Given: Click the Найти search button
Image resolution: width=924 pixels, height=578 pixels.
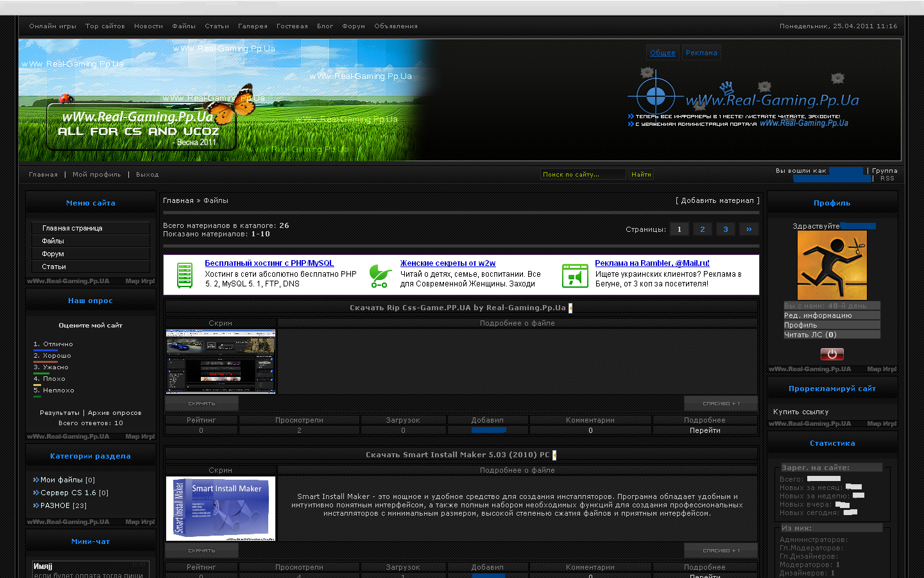Looking at the screenshot, I should point(641,174).
